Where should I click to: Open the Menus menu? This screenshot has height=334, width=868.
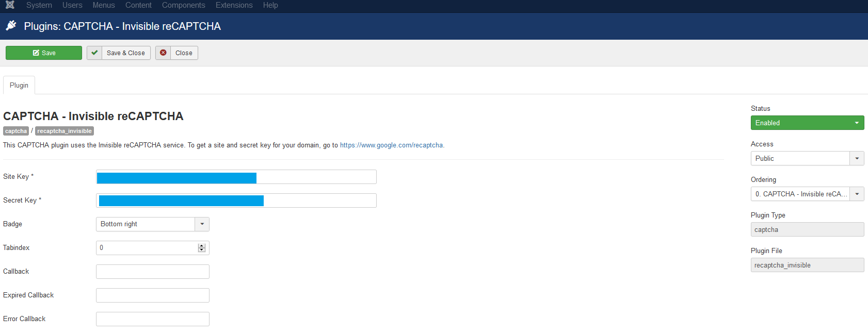[x=104, y=5]
